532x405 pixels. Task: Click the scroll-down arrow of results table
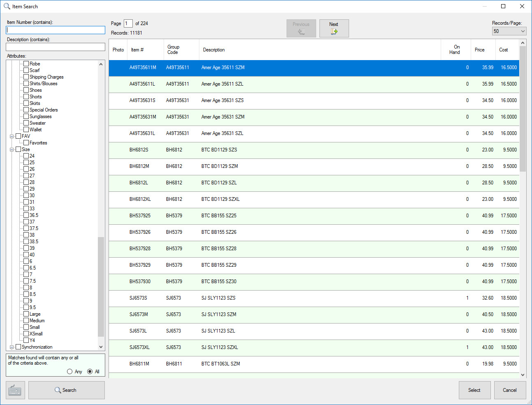[x=523, y=375]
